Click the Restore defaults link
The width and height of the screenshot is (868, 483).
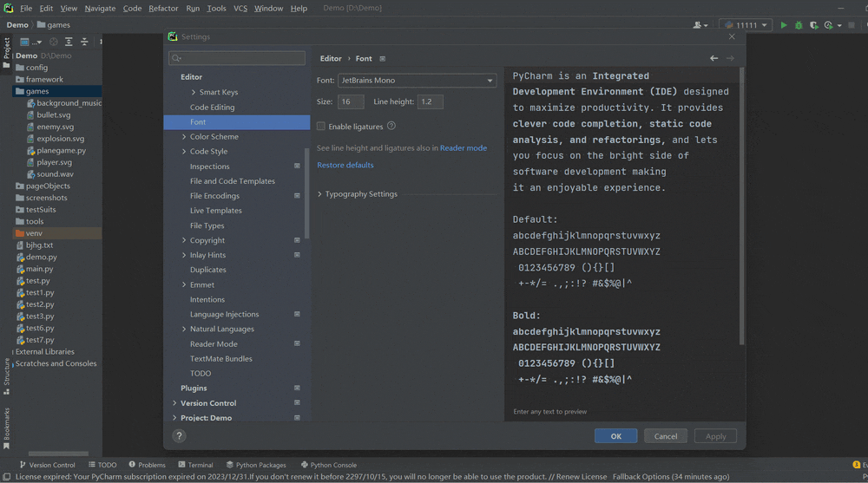click(x=345, y=165)
